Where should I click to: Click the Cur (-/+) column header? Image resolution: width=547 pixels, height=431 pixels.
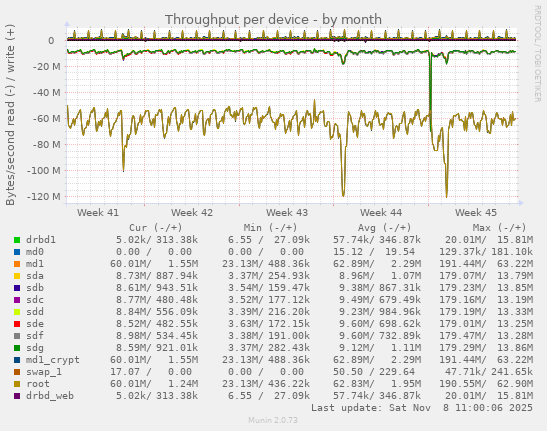click(x=156, y=228)
